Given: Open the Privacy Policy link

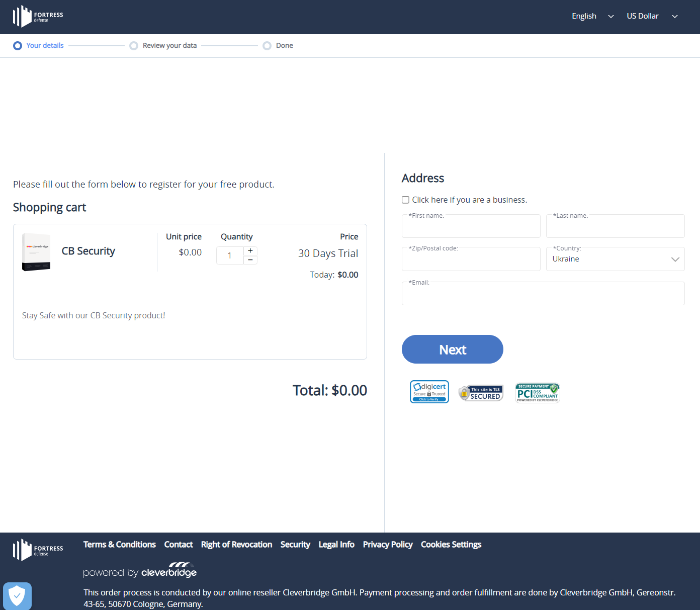Looking at the screenshot, I should coord(388,545).
